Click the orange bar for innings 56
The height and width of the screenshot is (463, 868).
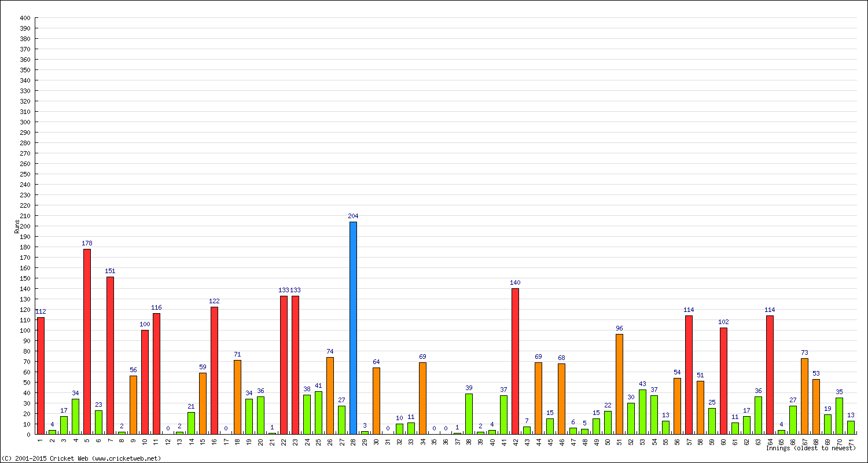[677, 406]
